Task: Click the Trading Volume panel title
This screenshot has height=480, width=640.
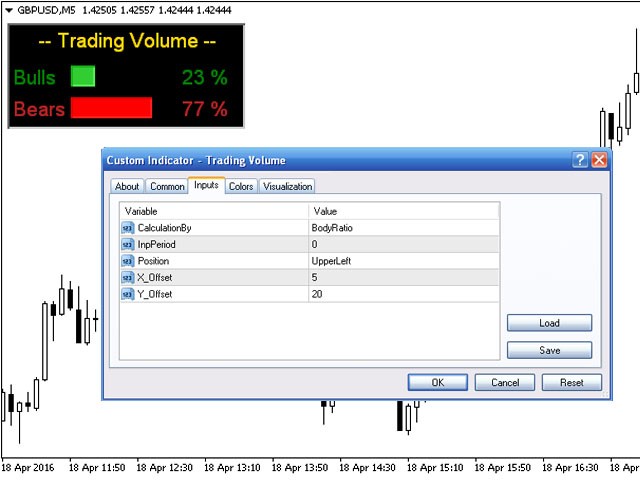Action: coord(127,41)
